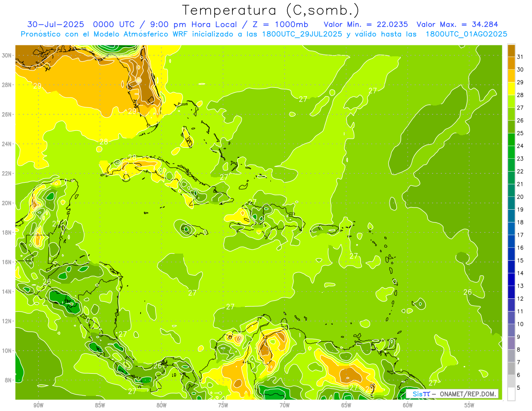Click the colorbar value 5
This screenshot has height=411, width=532.
coord(519,388)
